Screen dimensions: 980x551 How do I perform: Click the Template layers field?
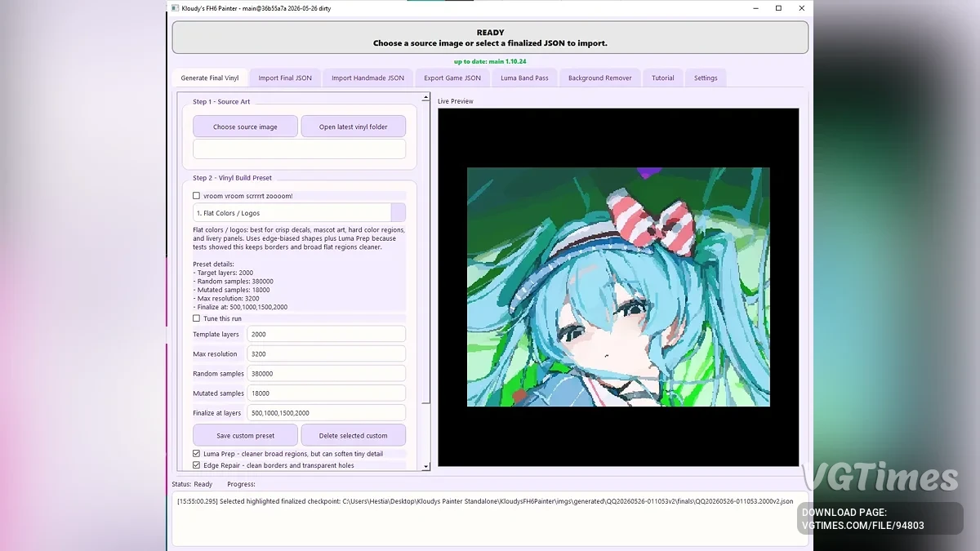[326, 334]
